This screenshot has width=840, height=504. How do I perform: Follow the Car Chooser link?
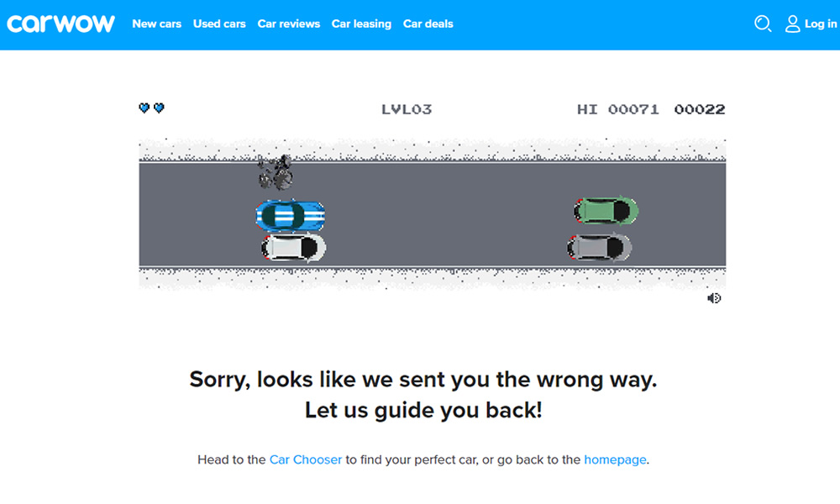306,459
